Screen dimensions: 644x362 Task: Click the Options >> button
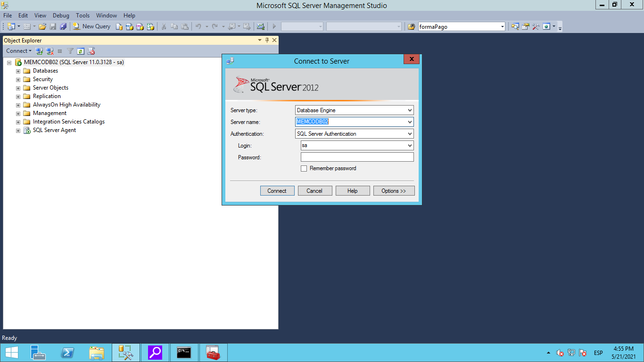pyautogui.click(x=394, y=191)
